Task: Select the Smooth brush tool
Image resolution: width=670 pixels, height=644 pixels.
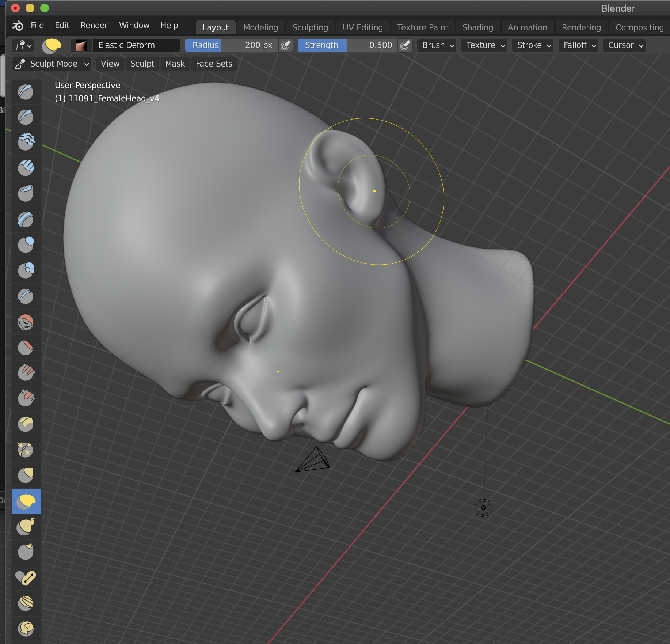Action: point(26,322)
